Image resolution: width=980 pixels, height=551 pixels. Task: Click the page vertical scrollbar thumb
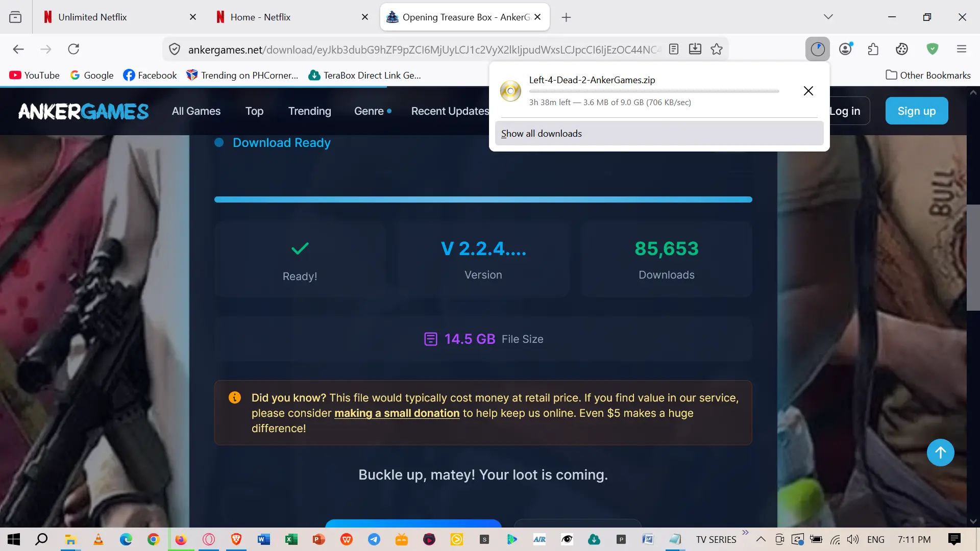coord(973,258)
